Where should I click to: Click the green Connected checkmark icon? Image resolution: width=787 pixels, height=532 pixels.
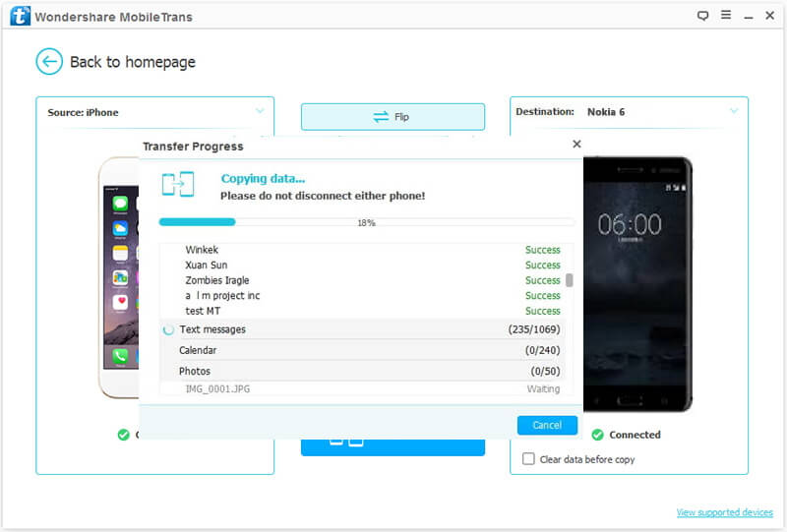pyautogui.click(x=597, y=435)
